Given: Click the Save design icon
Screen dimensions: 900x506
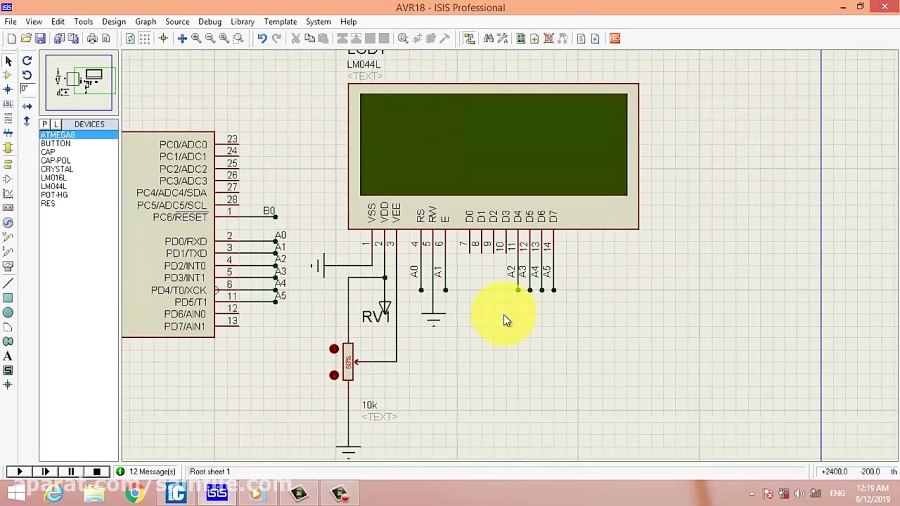Looking at the screenshot, I should coord(40,39).
